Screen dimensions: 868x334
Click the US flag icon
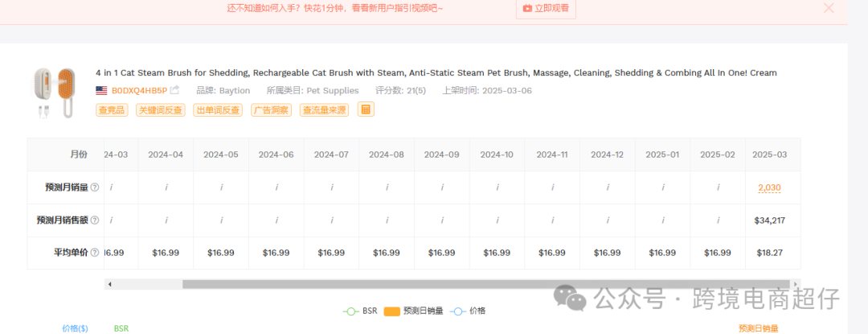(101, 91)
